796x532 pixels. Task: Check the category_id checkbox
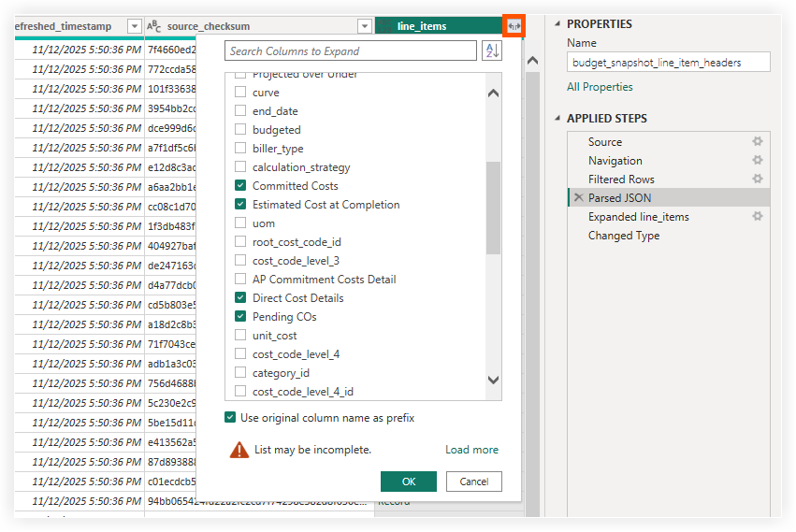240,373
